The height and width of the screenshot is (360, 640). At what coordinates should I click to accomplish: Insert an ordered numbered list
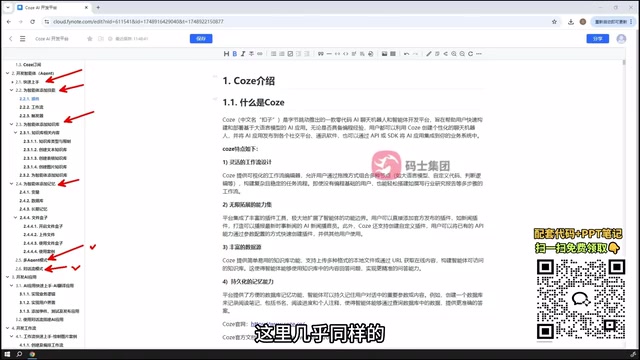pos(282,54)
